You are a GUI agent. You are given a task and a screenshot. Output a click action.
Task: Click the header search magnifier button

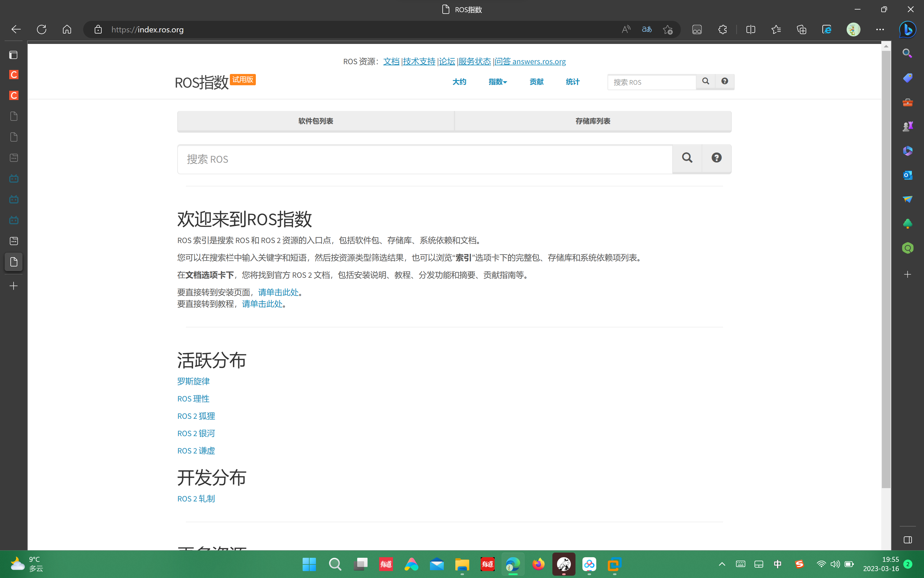coord(706,82)
